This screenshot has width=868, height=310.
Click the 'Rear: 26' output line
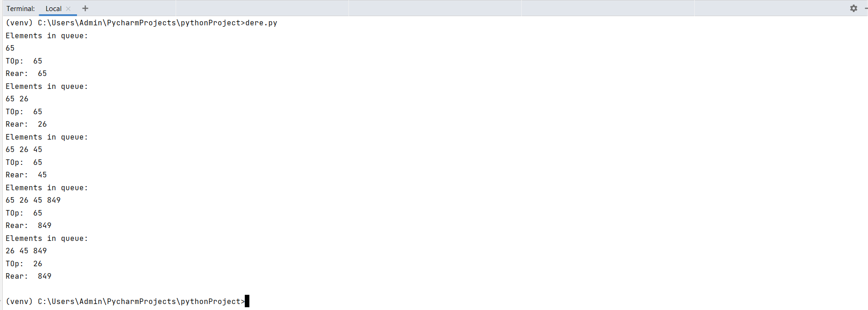tap(26, 124)
